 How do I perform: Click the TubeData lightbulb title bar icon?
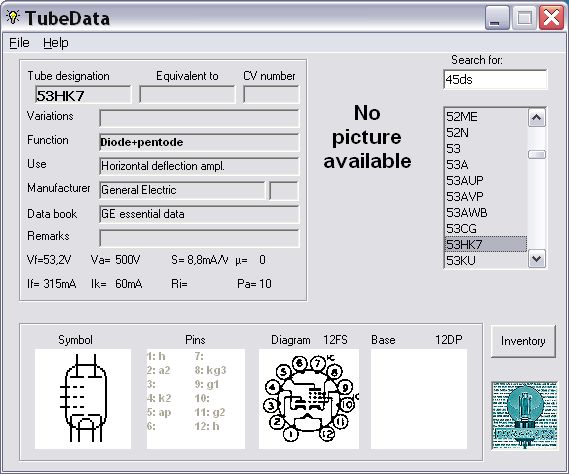pos(13,17)
